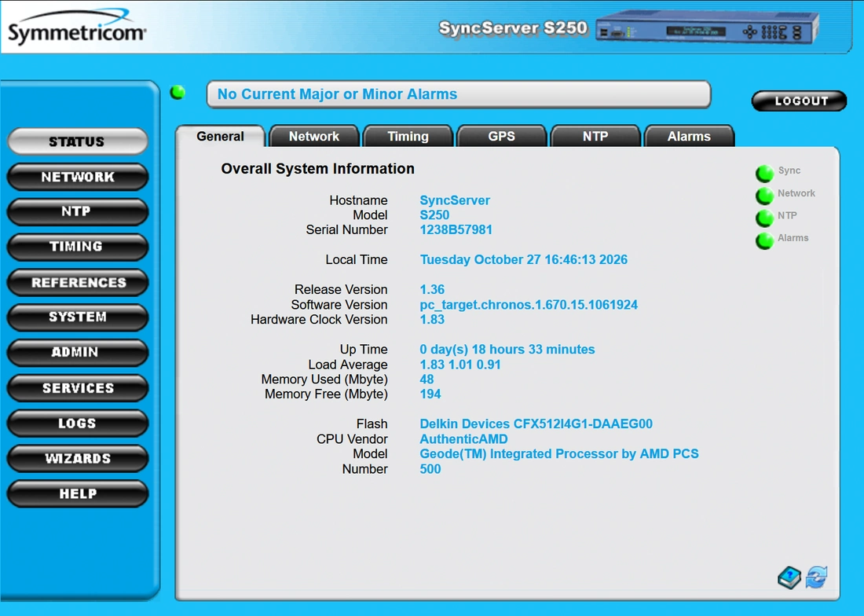Click the Symmetricom logo
Screen dimensions: 864x616
click(x=77, y=27)
